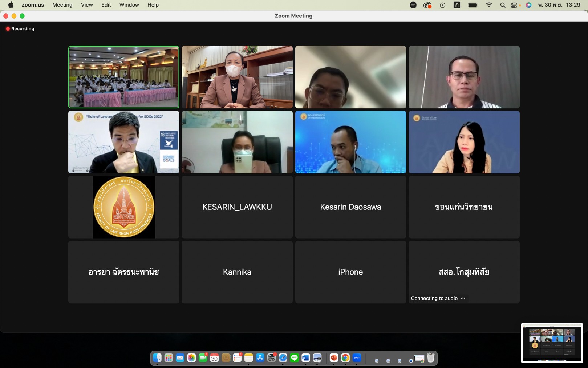Screen dimensions: 588x368
Task: Select the woman holding phone video tile
Action: click(237, 142)
